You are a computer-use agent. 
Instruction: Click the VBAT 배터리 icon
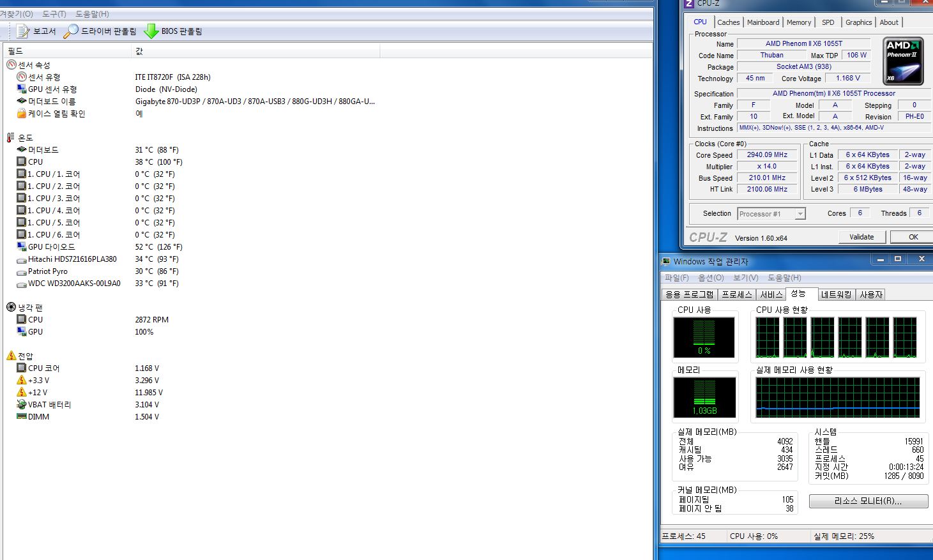coord(22,405)
